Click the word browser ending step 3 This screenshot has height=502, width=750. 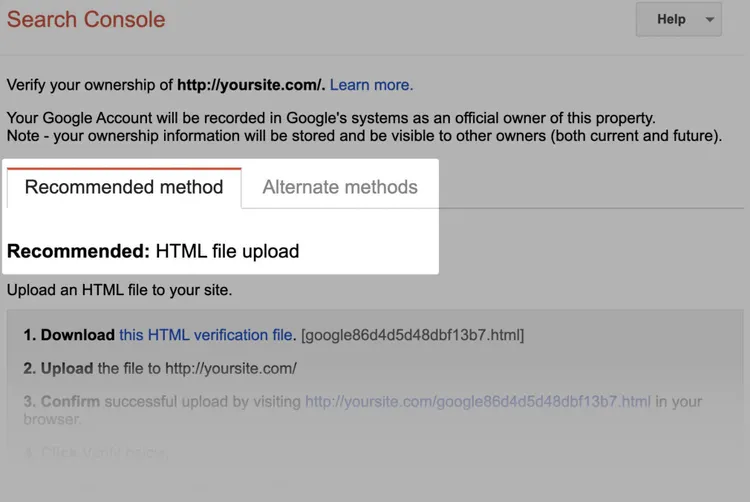(x=52, y=419)
